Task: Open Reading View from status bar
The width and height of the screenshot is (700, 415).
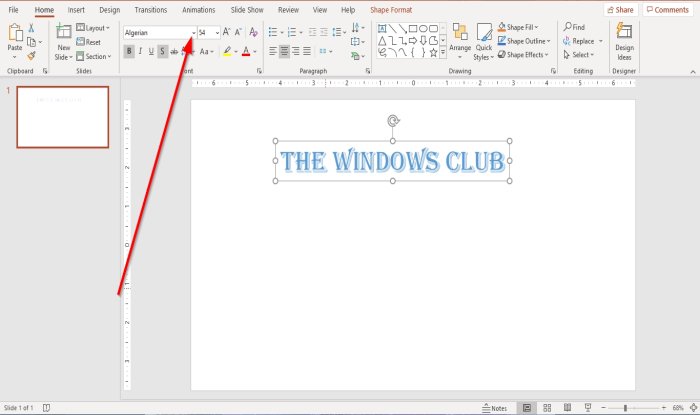Action: pyautogui.click(x=567, y=408)
